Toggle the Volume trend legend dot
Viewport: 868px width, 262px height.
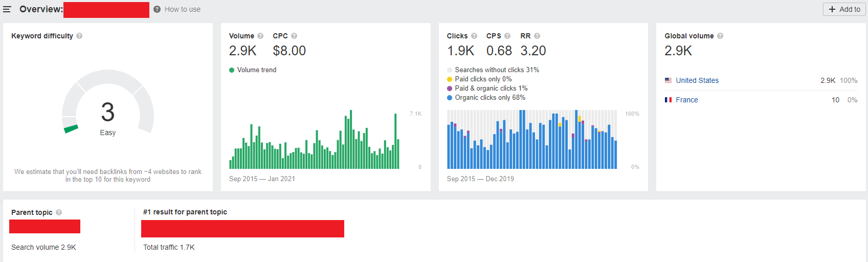point(232,70)
